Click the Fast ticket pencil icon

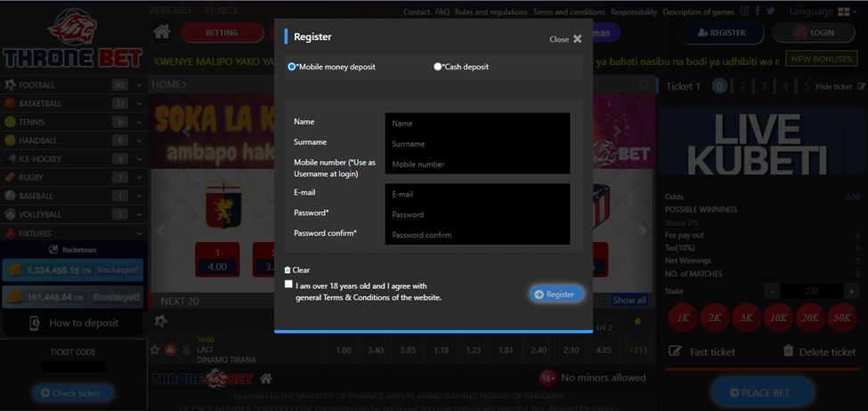675,351
